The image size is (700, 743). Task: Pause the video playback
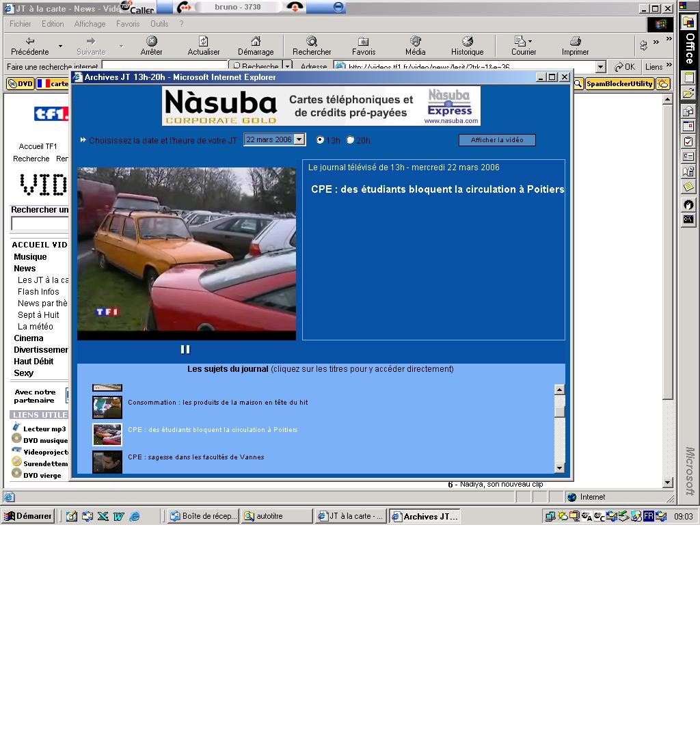[x=185, y=349]
